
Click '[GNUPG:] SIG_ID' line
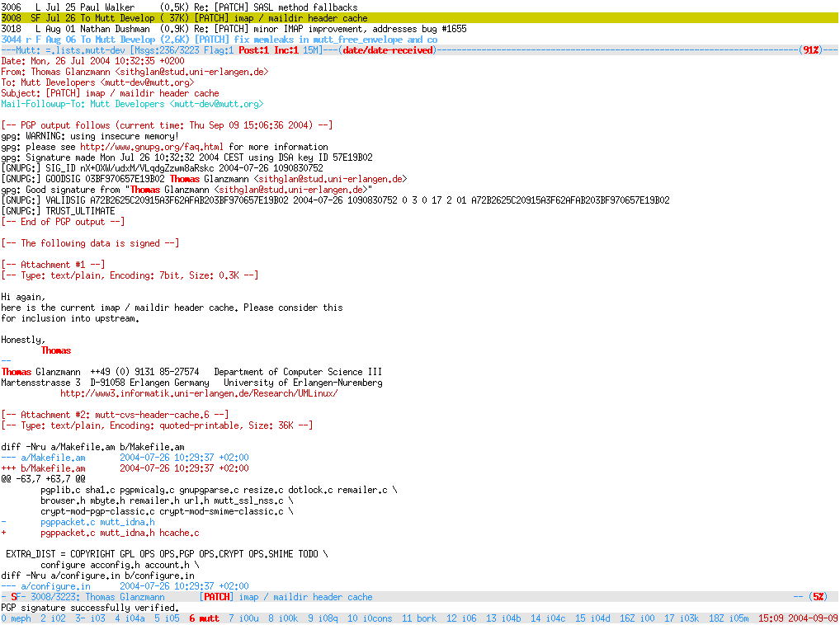click(x=162, y=168)
